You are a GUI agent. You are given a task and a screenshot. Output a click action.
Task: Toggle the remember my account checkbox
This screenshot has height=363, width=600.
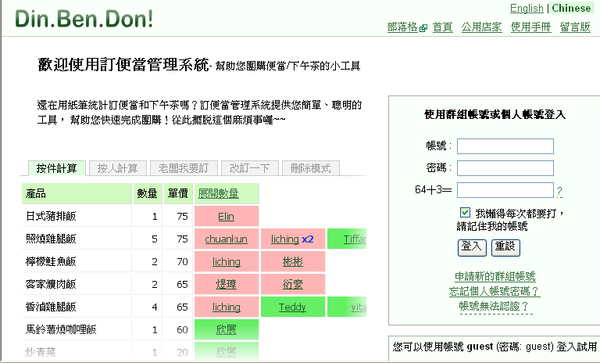[x=465, y=212]
